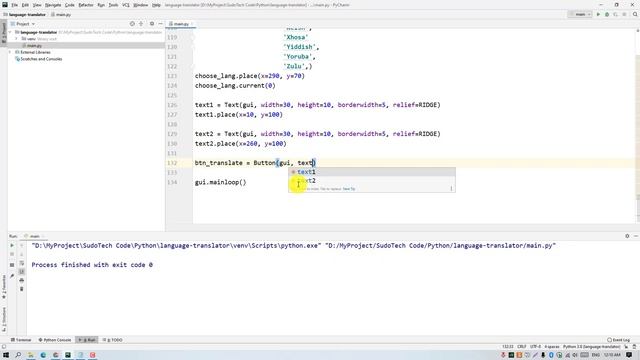
Task: Switch to PyCharm taskbar icon
Action: coord(68,355)
